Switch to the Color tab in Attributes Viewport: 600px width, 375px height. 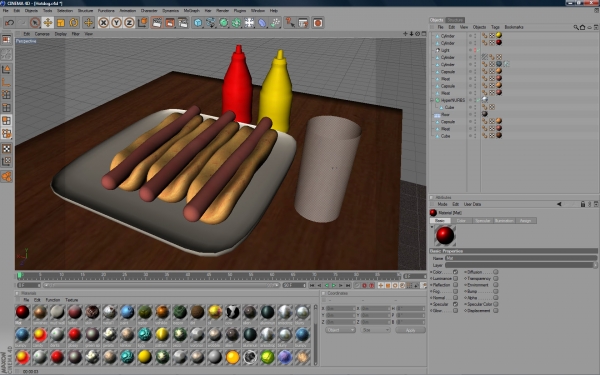tap(461, 221)
